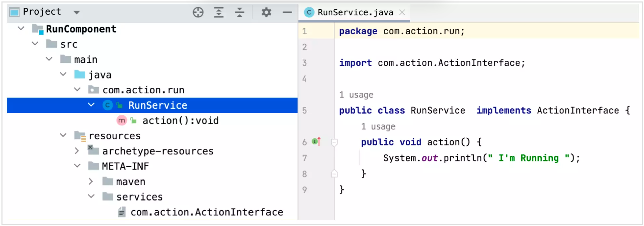This screenshot has width=644, height=226.
Task: Click the Select Opened File locate icon
Action: (198, 12)
